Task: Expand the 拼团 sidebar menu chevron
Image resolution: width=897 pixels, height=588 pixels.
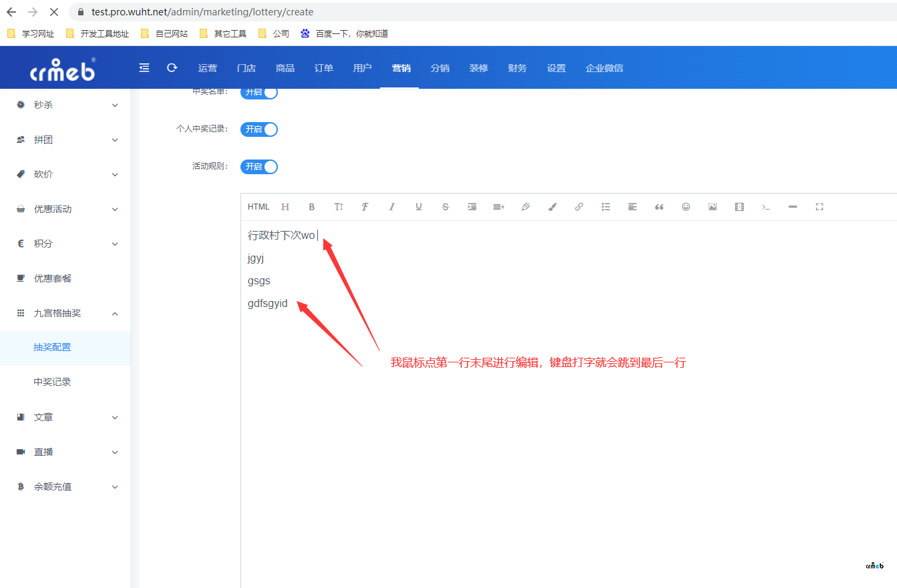Action: click(x=115, y=140)
